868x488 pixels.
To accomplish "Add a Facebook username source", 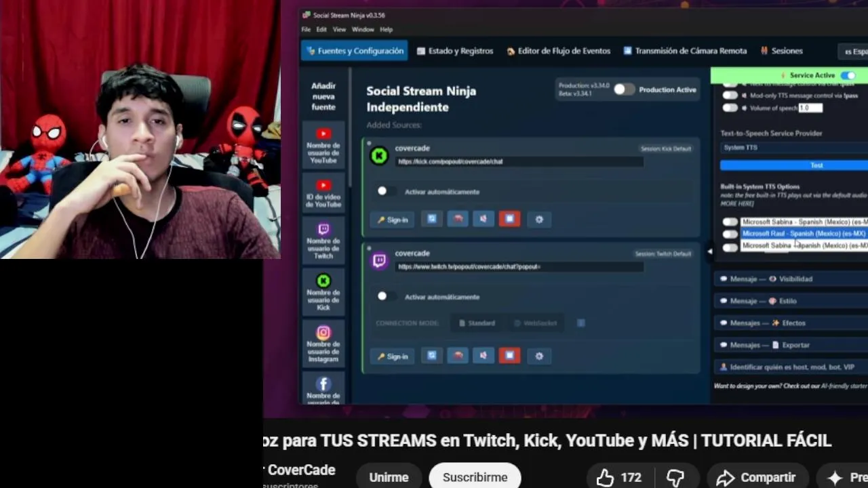I will pos(323,388).
